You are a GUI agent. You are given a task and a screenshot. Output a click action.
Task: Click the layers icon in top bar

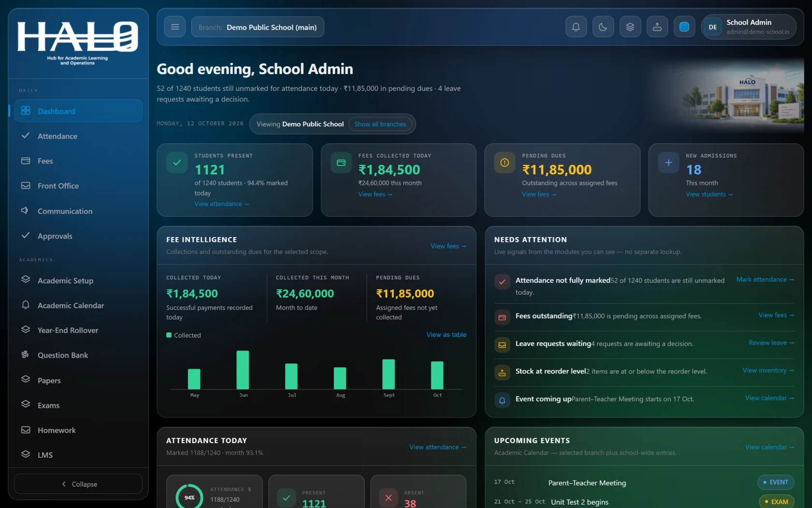pyautogui.click(x=630, y=27)
